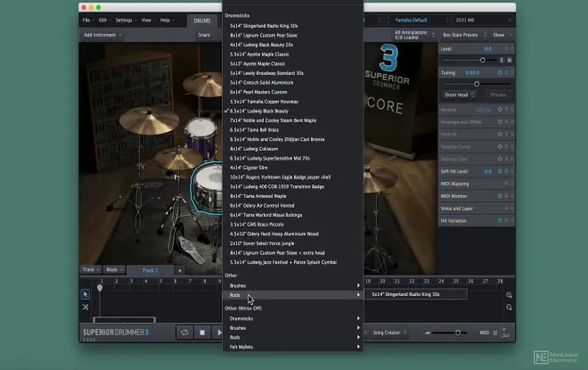Screen dimensions: 588x370
Task: Open the Soft Hit Level section menu icon
Action: pos(506,171)
